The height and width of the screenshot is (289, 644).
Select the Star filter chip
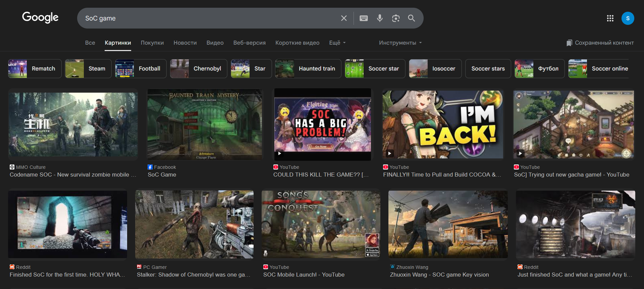tap(251, 68)
